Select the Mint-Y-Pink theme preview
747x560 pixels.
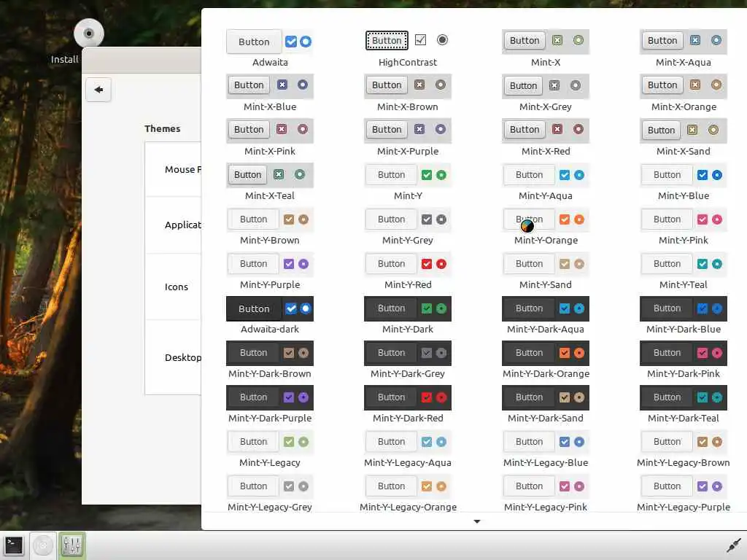click(683, 219)
